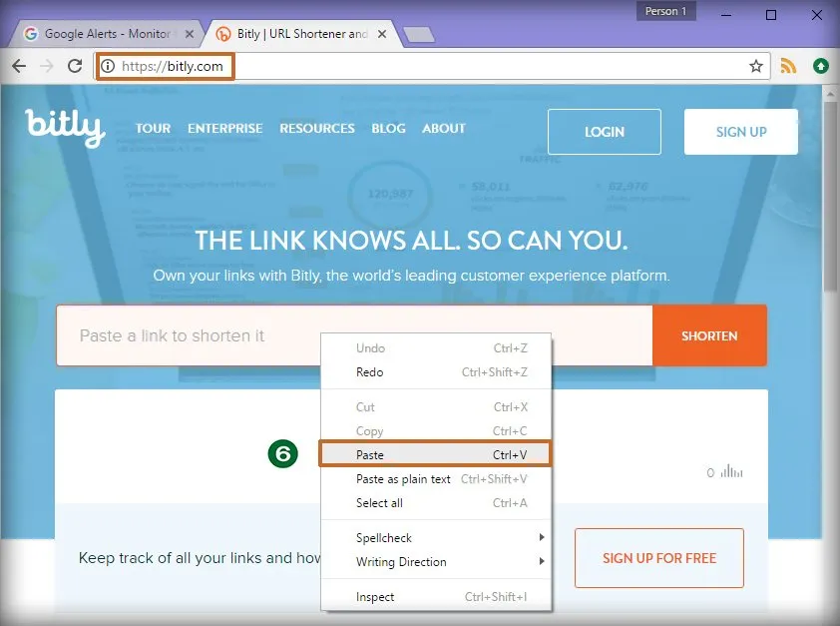The height and width of the screenshot is (626, 840).
Task: Open a new browser tab
Action: coord(419,35)
